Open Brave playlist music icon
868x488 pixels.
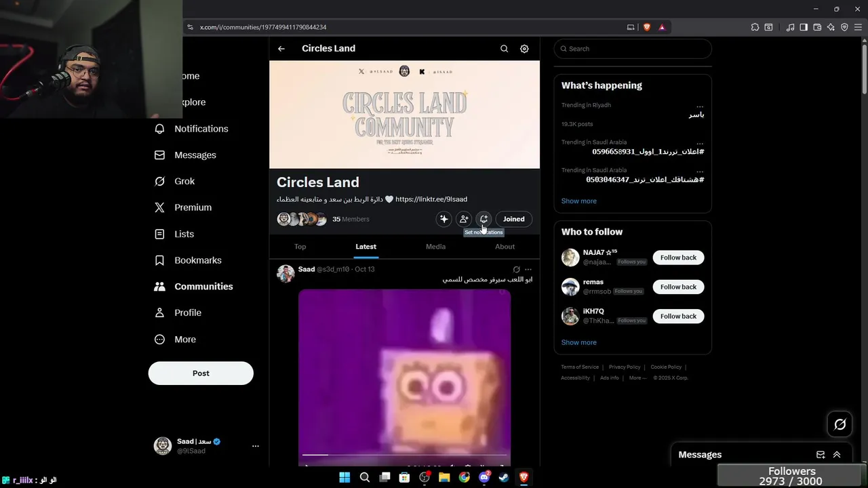click(790, 27)
